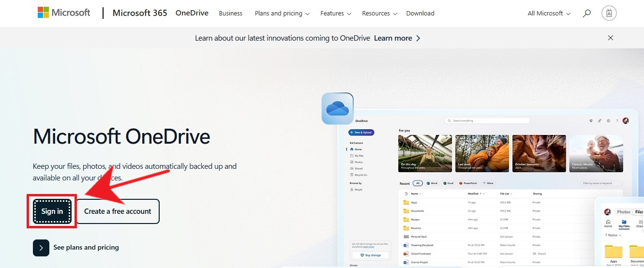Open the More filter dropdown in Recent

488,183
